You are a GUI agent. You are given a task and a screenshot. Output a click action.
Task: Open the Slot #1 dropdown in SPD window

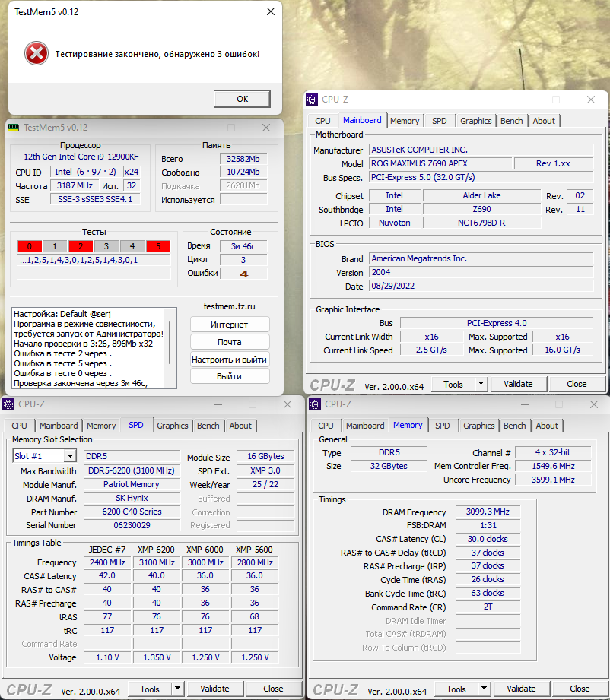[70, 456]
